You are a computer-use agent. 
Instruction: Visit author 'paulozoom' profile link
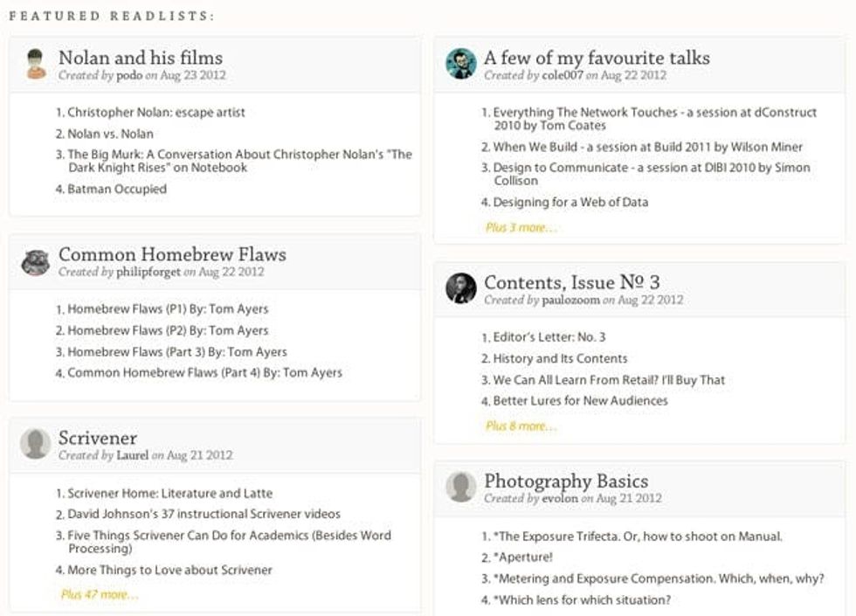[571, 301]
